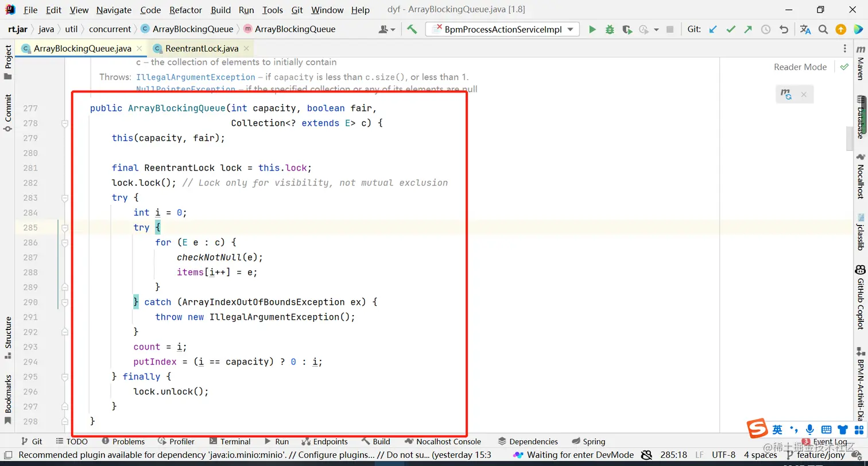Open the Profiler tool window
Viewport: 868px width, 466px height.
tap(176, 441)
